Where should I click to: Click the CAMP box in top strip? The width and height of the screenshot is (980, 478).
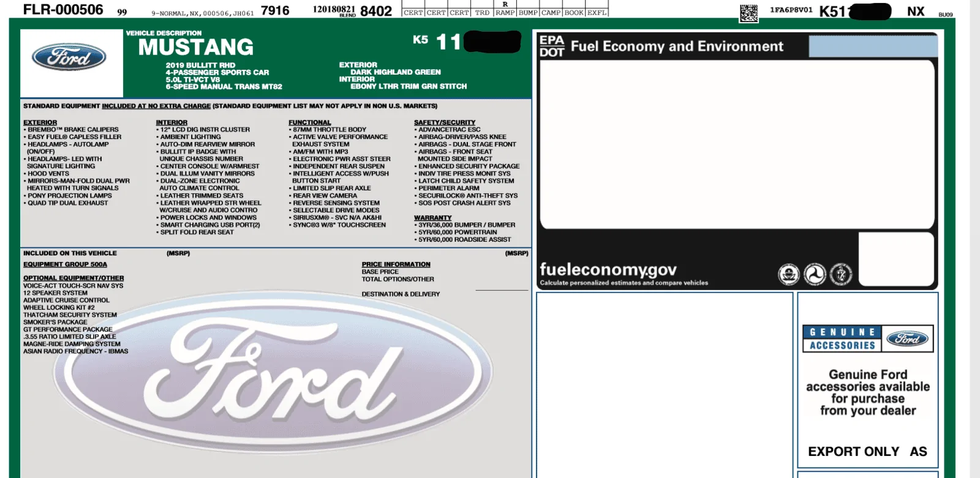(551, 12)
